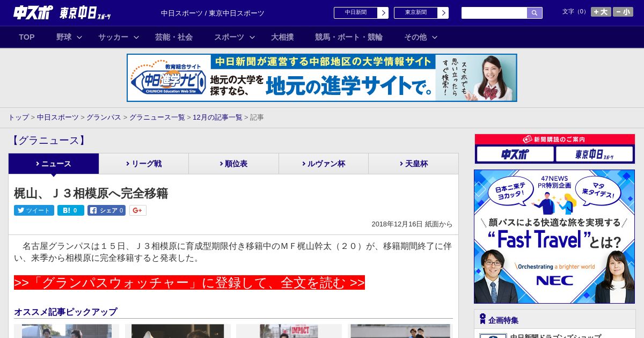
Task: Click the arrow next to 中日新聞
Action: pos(383,13)
